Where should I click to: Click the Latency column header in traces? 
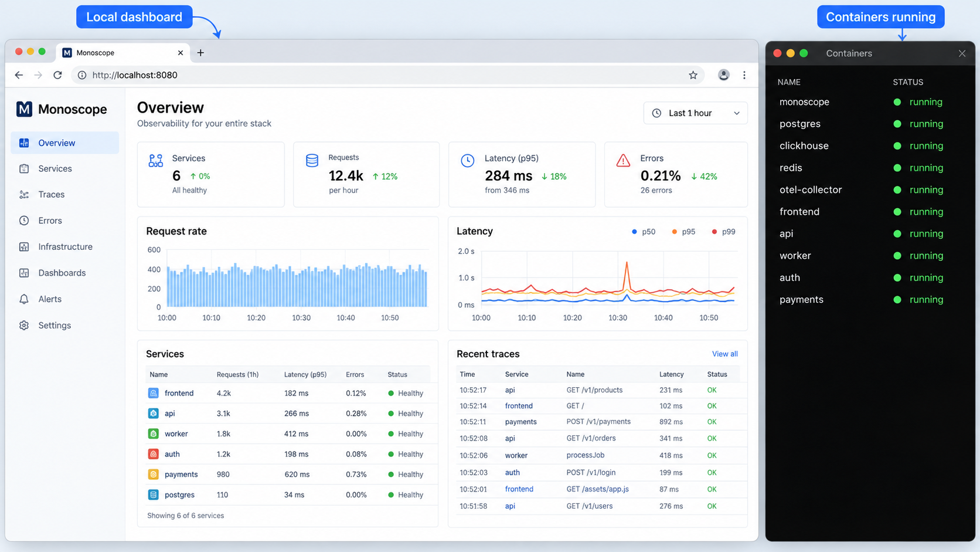[x=671, y=374]
